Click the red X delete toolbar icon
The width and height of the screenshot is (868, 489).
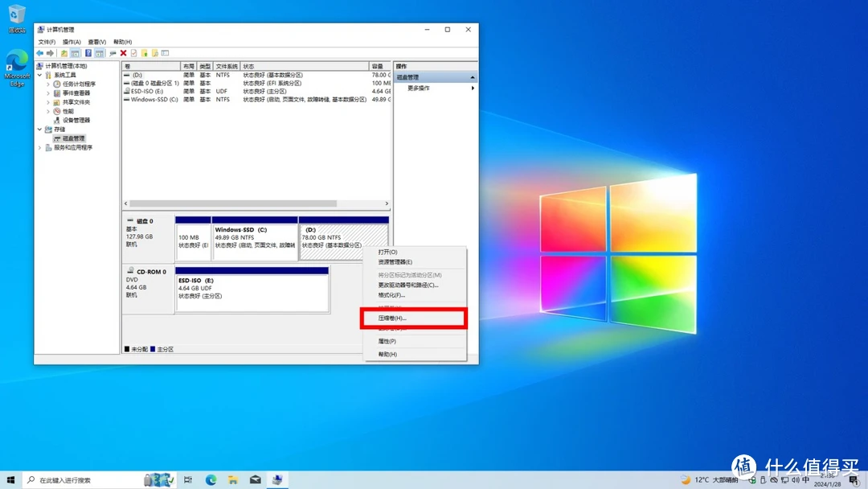click(x=122, y=53)
